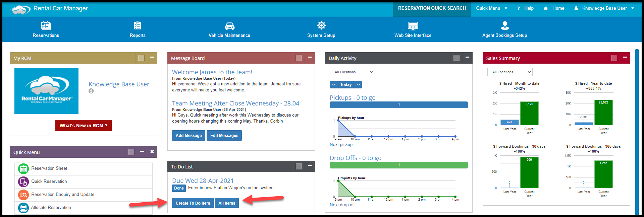Mark Station Wagon to-do item Done
This screenshot has width=644, height=217.
[x=179, y=188]
